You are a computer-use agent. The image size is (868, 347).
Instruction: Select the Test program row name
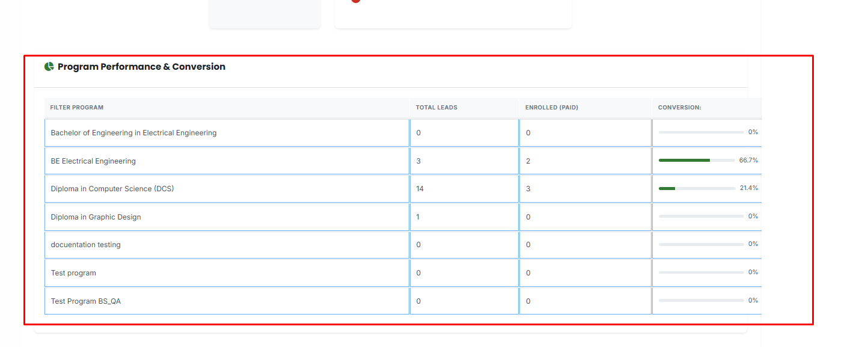click(73, 273)
